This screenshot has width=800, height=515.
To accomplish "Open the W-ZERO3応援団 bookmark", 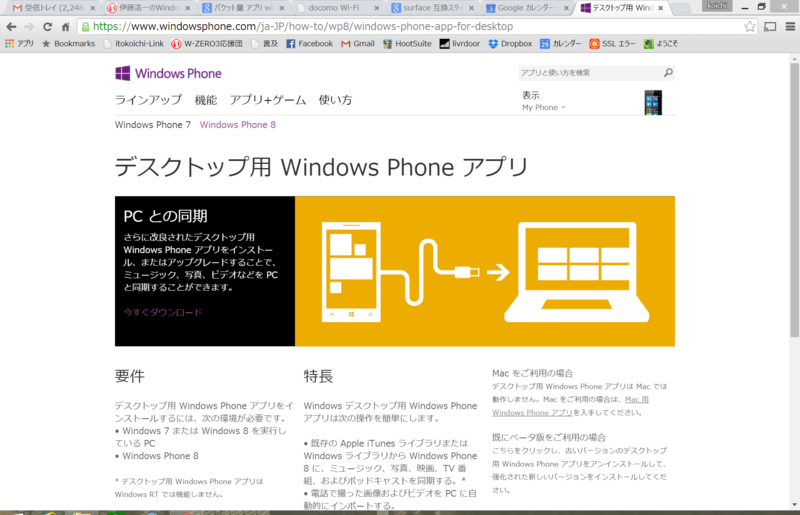I will click(x=207, y=44).
